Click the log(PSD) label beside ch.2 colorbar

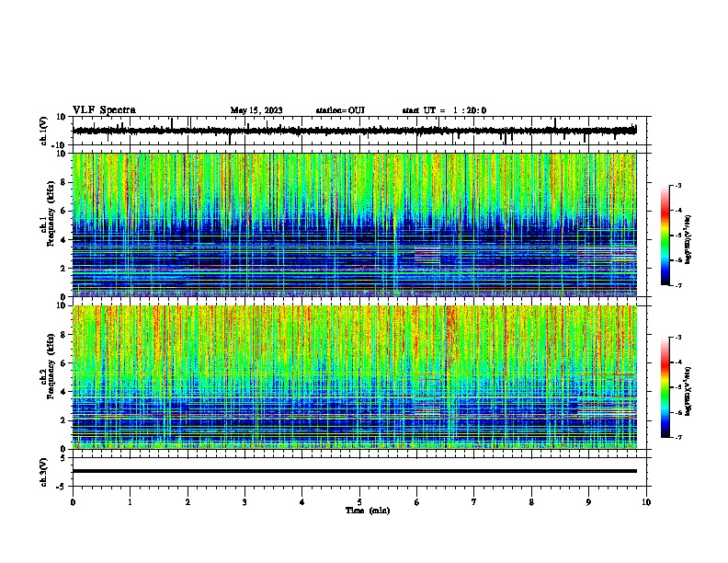[688, 391]
